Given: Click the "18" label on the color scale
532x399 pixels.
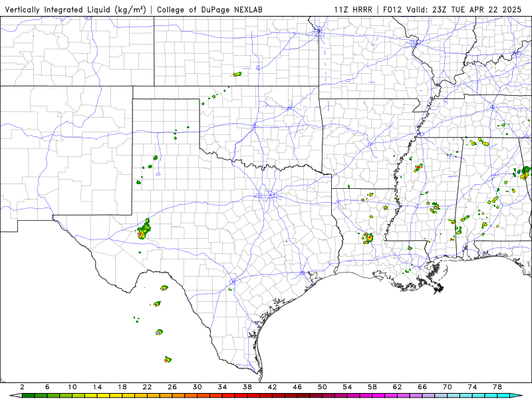Looking at the screenshot, I should point(122,387).
